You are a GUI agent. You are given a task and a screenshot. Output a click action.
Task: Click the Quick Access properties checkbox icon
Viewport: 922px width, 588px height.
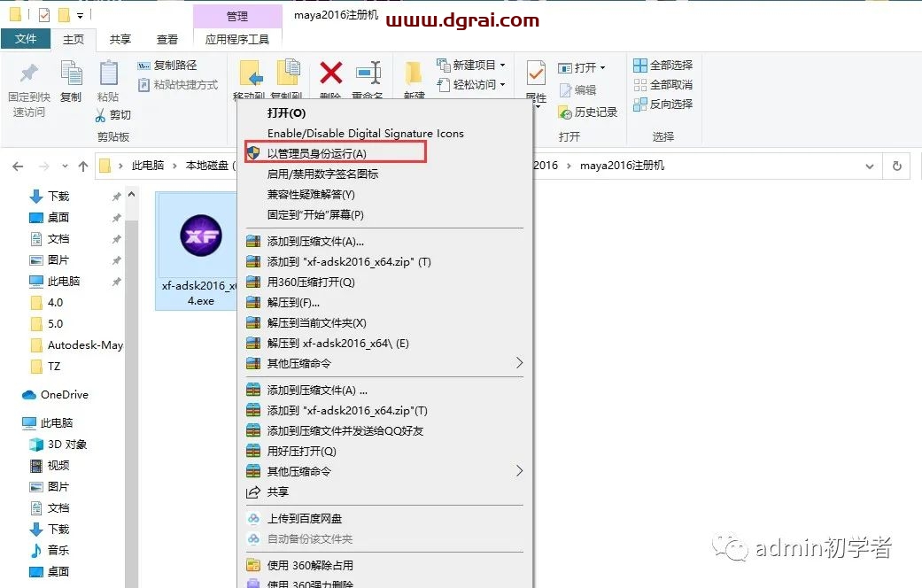pyautogui.click(x=44, y=15)
